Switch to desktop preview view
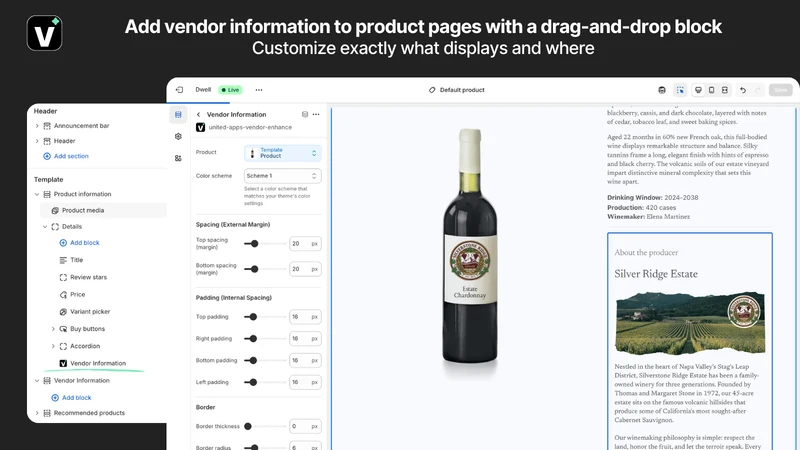This screenshot has height=450, width=800. point(698,90)
